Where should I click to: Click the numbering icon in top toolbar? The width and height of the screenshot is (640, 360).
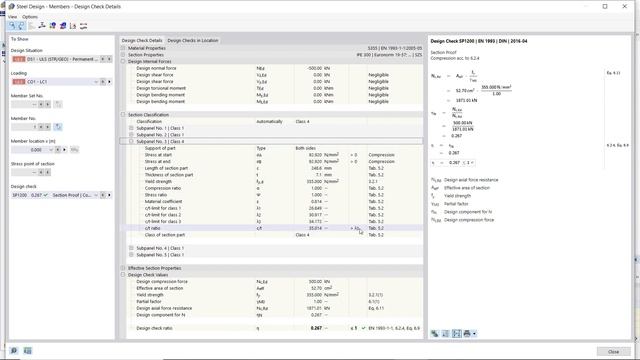[73, 26]
